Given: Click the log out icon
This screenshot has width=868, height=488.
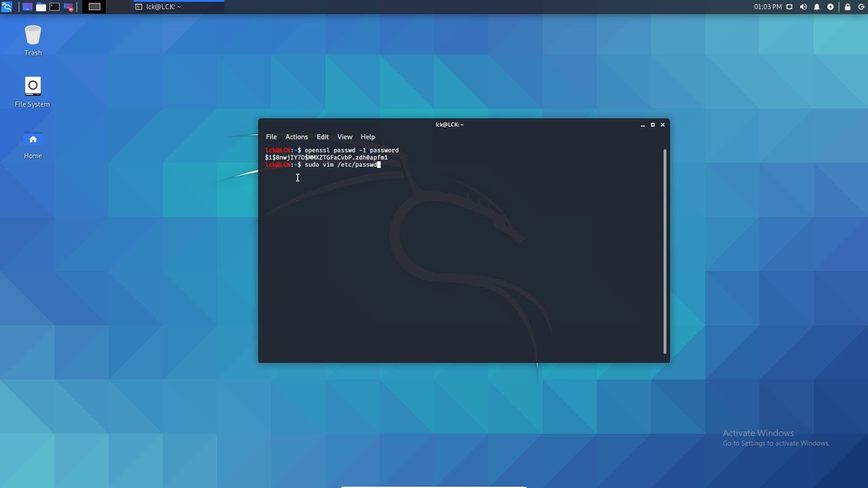Looking at the screenshot, I should 861,7.
